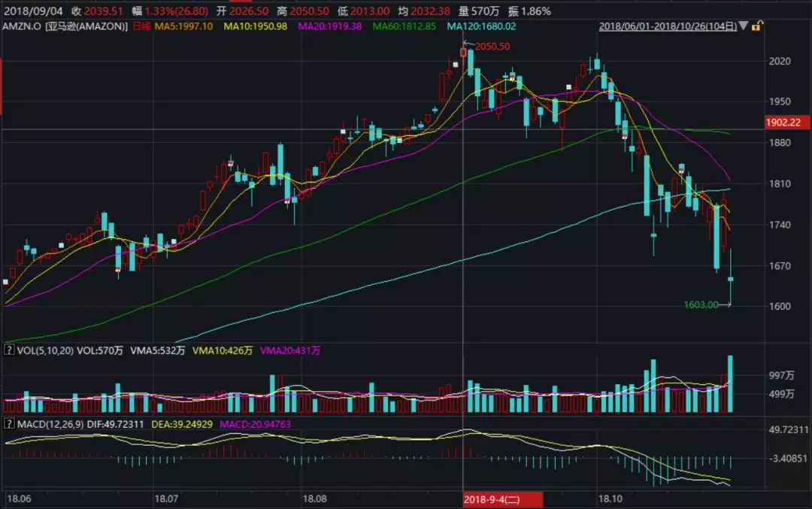812x509 pixels.
Task: Click the 18.10 month label on time axis
Action: coord(611,498)
